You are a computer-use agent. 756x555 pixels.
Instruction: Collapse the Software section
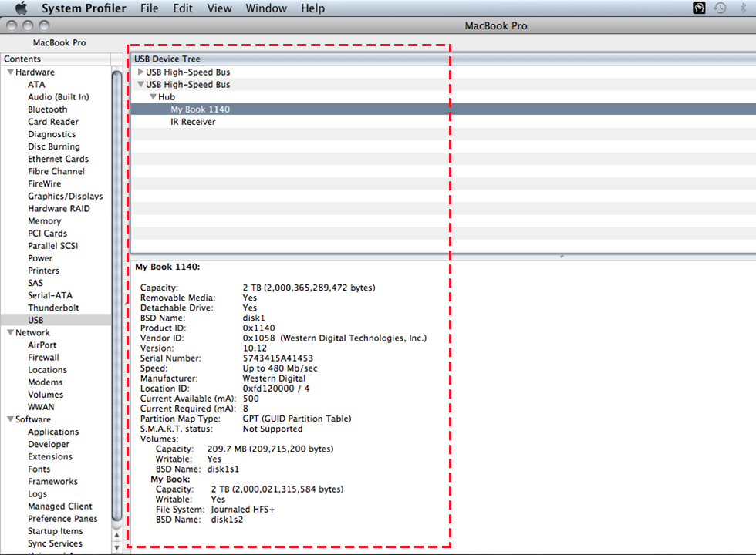point(10,419)
